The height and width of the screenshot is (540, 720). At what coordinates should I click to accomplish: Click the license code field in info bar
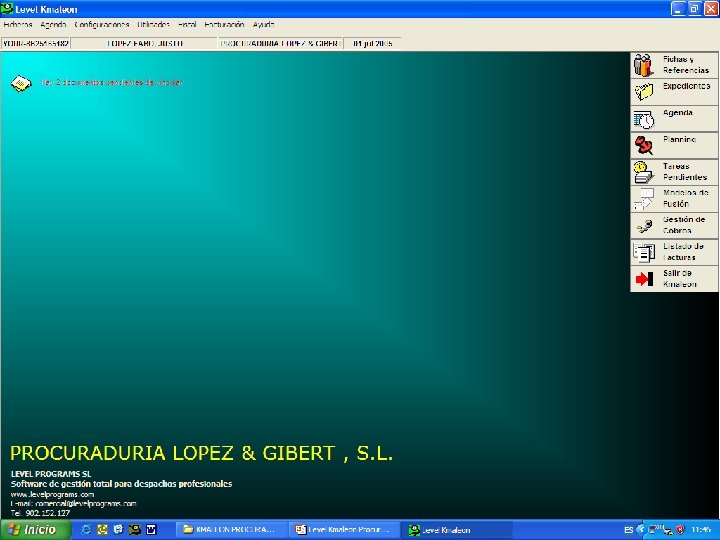point(35,44)
